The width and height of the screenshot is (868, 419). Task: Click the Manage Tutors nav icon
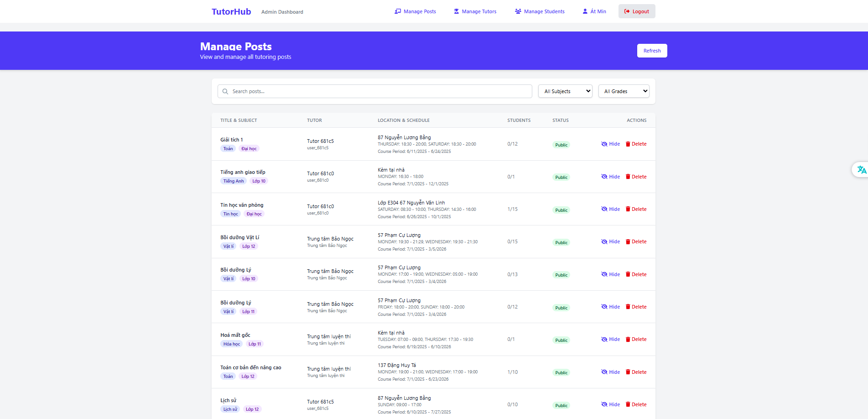coord(456,11)
